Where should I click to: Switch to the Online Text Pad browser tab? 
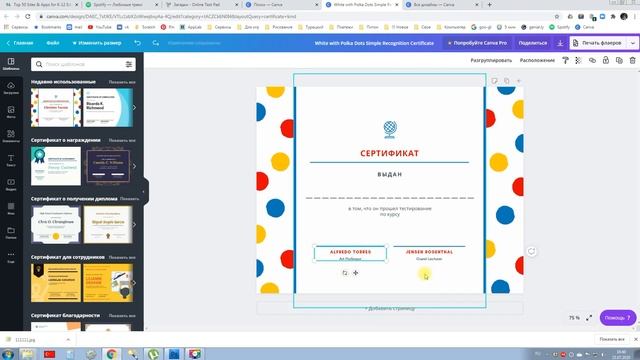202,5
